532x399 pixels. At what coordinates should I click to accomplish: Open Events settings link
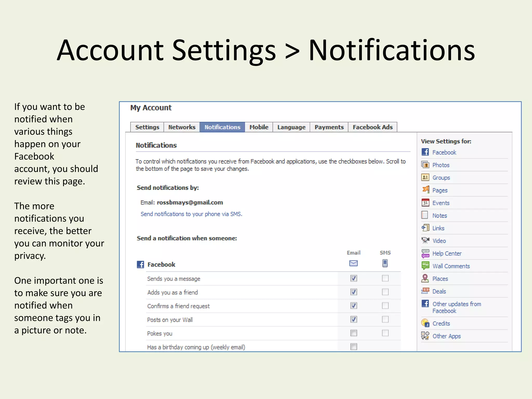[441, 203]
